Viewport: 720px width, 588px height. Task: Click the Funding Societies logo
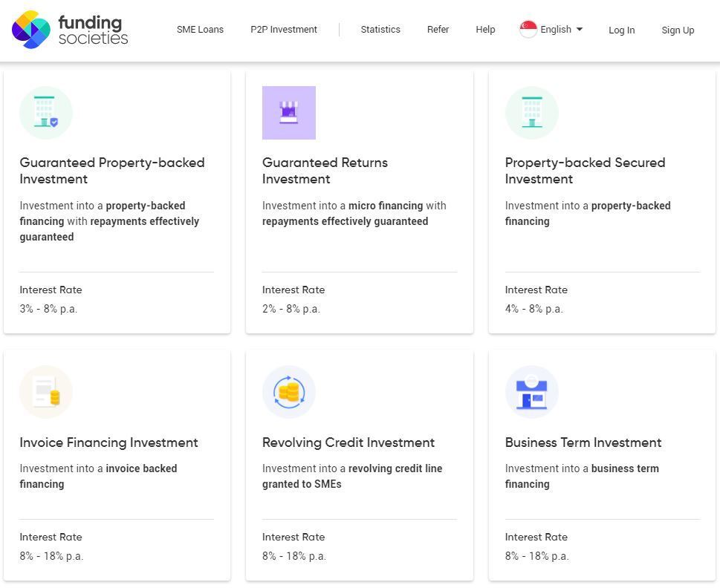(70, 30)
